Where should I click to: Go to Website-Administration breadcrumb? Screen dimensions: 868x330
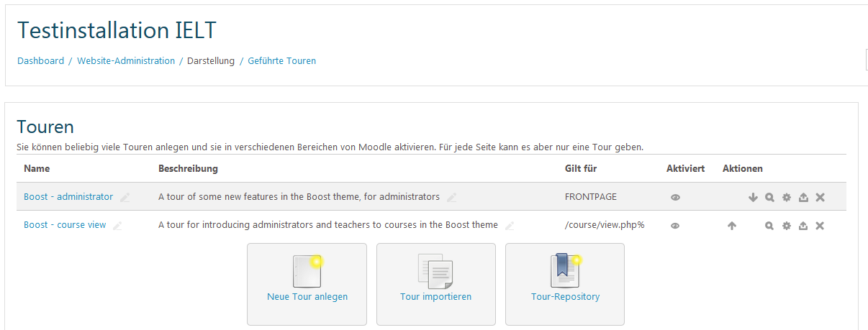(x=126, y=61)
